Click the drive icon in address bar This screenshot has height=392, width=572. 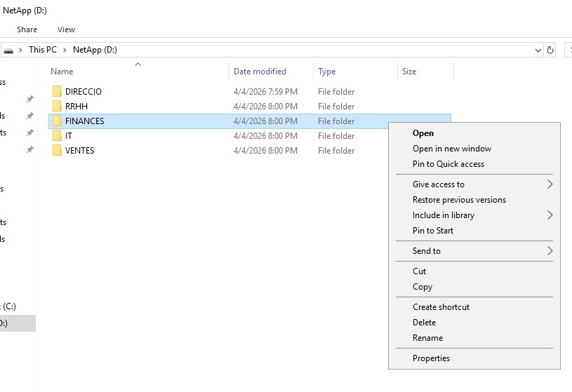(8, 50)
